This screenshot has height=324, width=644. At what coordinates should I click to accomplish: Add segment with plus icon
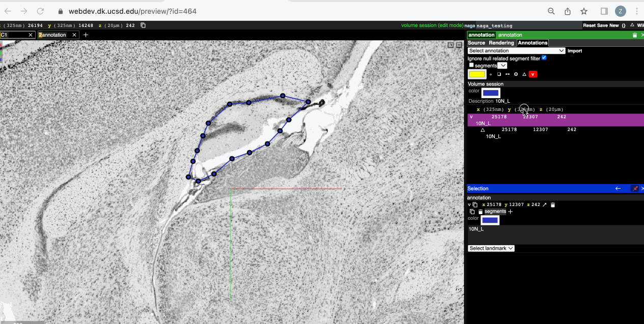510,212
